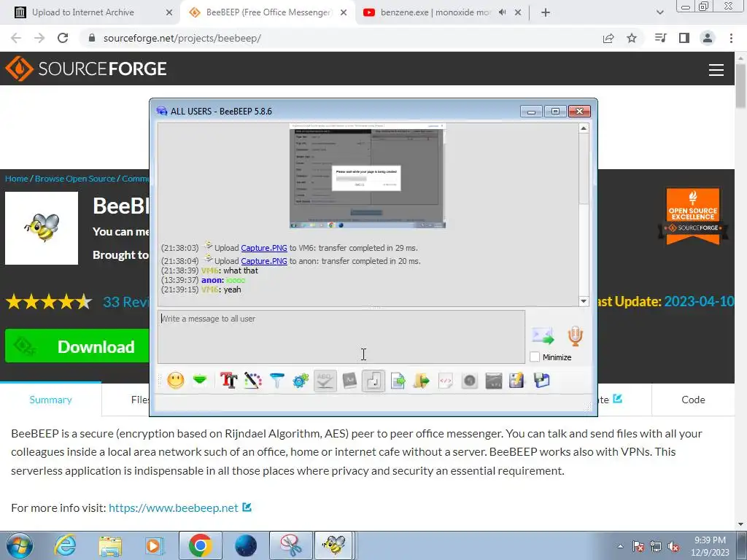This screenshot has height=560, width=747.
Task: Click the Home breadcrumb link
Action: point(16,179)
